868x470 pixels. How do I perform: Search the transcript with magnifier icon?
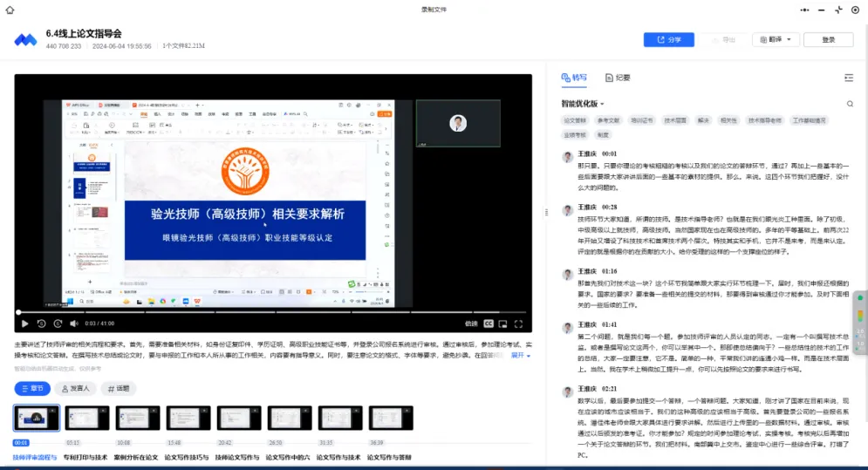[x=850, y=104]
